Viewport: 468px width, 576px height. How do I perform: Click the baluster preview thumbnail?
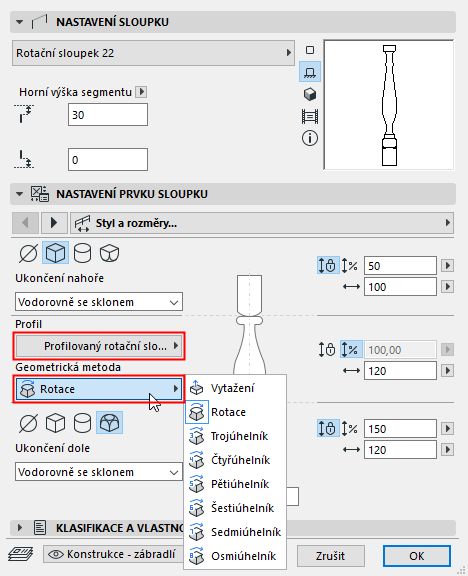click(389, 105)
